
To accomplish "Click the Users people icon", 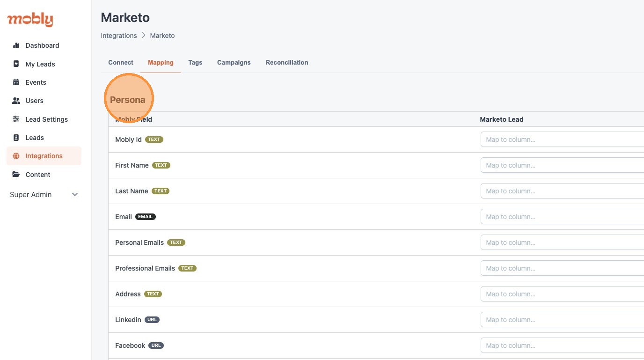I will coord(16,101).
